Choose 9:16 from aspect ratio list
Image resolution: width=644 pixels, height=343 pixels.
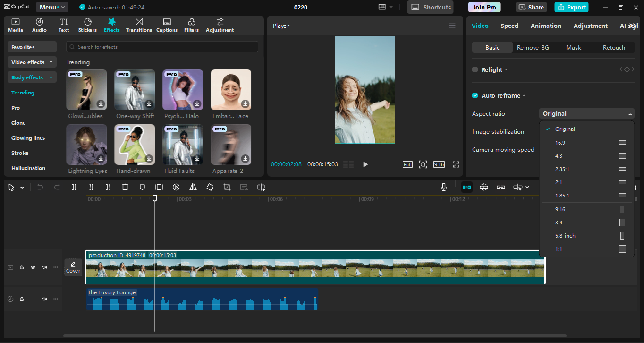click(x=560, y=209)
